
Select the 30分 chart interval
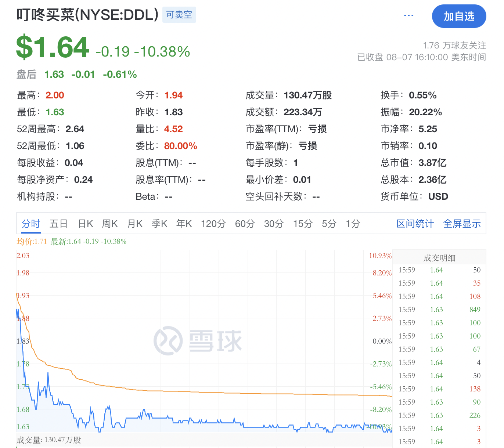coord(274,224)
